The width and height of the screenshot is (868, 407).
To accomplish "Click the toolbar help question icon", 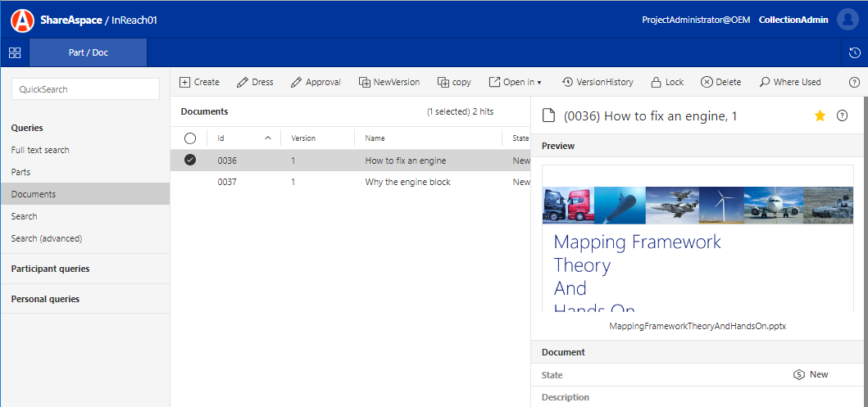I will pos(854,83).
